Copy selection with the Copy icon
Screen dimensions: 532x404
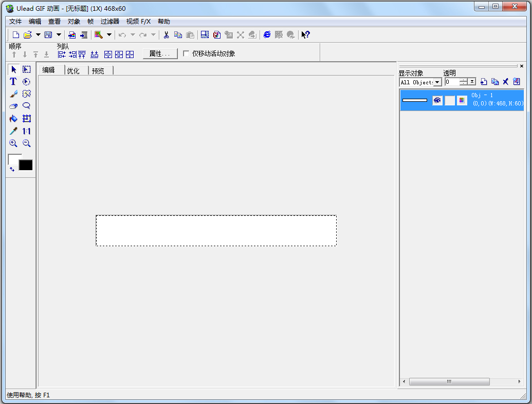pos(178,34)
